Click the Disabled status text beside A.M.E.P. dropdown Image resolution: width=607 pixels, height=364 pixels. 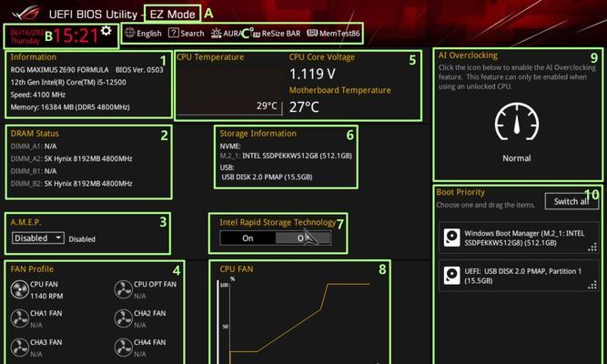(x=82, y=239)
